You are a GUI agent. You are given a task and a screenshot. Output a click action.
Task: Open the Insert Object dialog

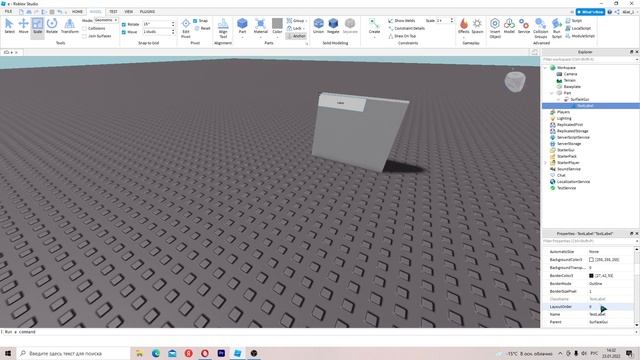pyautogui.click(x=495, y=28)
